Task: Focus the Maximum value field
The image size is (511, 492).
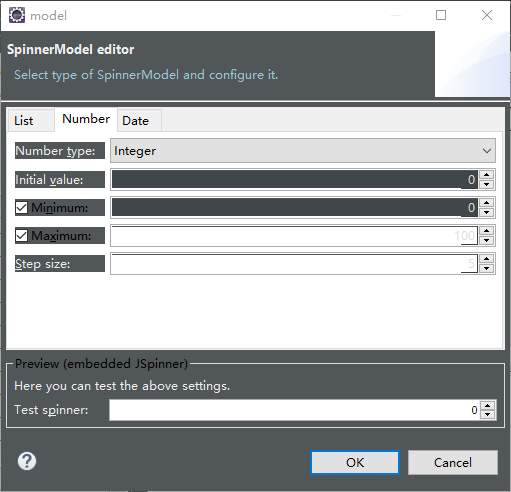Action: [295, 236]
